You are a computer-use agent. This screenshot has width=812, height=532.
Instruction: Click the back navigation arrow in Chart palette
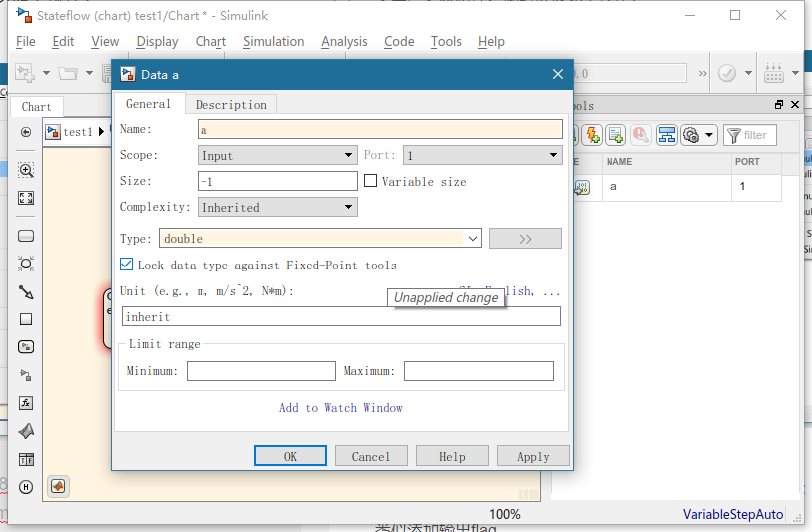[26, 132]
